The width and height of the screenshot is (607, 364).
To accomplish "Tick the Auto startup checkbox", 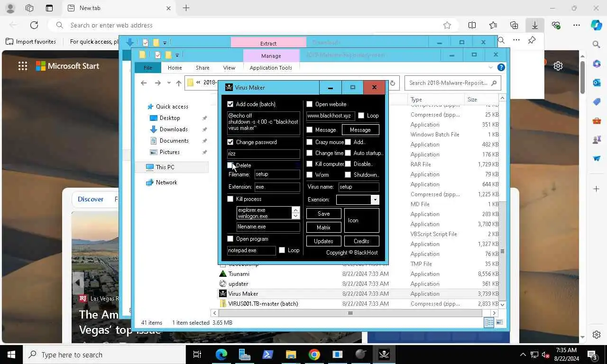I will (348, 153).
